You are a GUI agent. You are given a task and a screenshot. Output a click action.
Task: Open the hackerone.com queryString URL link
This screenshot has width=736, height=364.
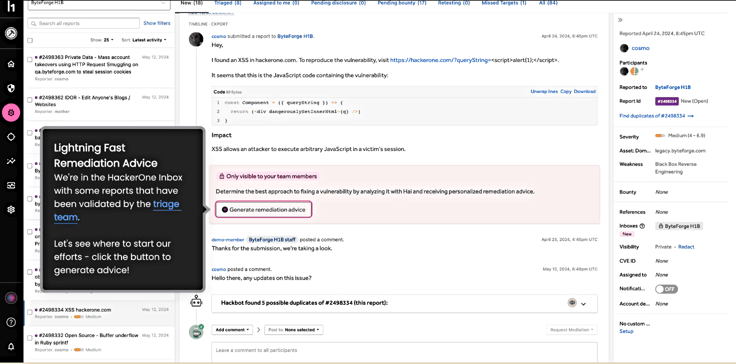[441, 61]
